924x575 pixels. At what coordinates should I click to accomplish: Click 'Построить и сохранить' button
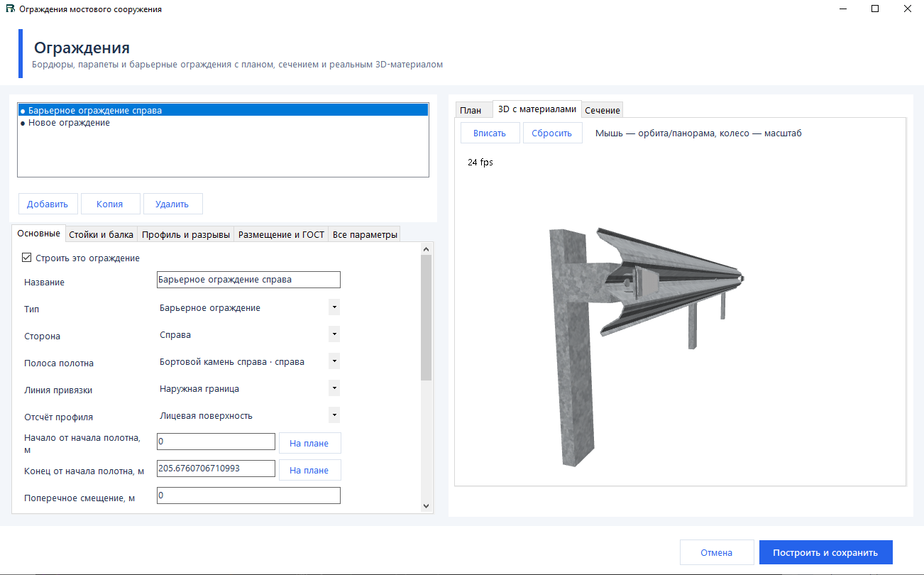[x=826, y=552]
